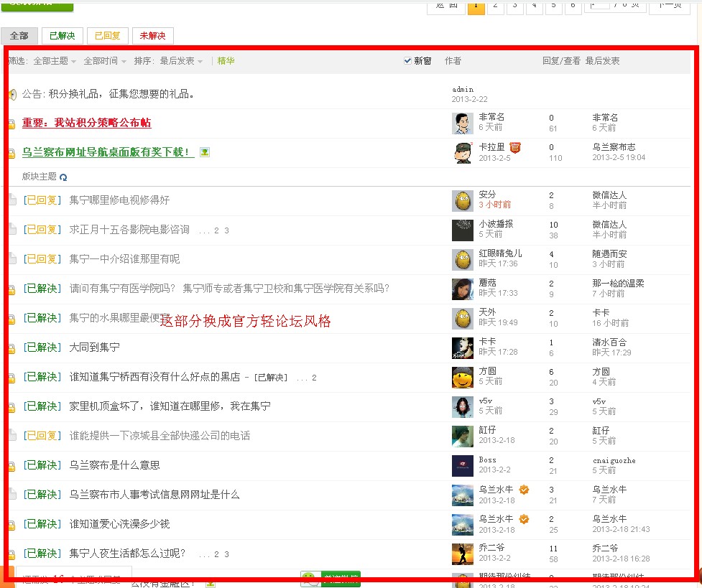The height and width of the screenshot is (588, 702).
Task: Click the new-post paper icon beside 重要 thread
Action: 11,123
